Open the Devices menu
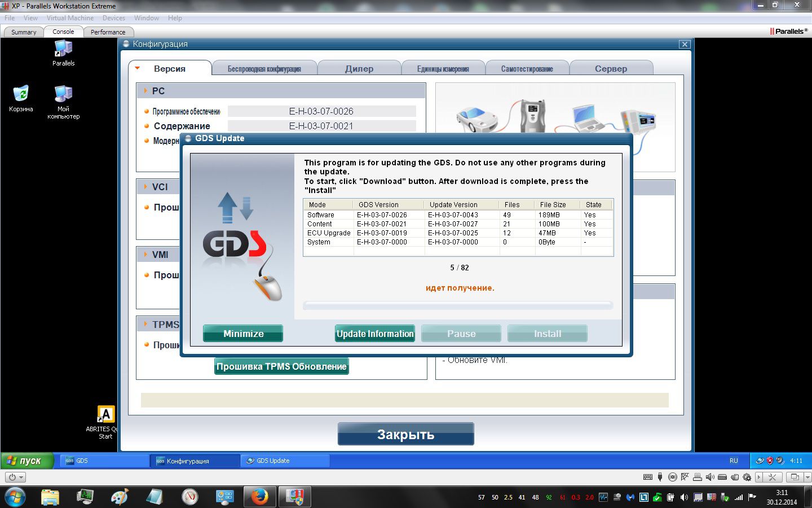The image size is (812, 508). (x=114, y=18)
